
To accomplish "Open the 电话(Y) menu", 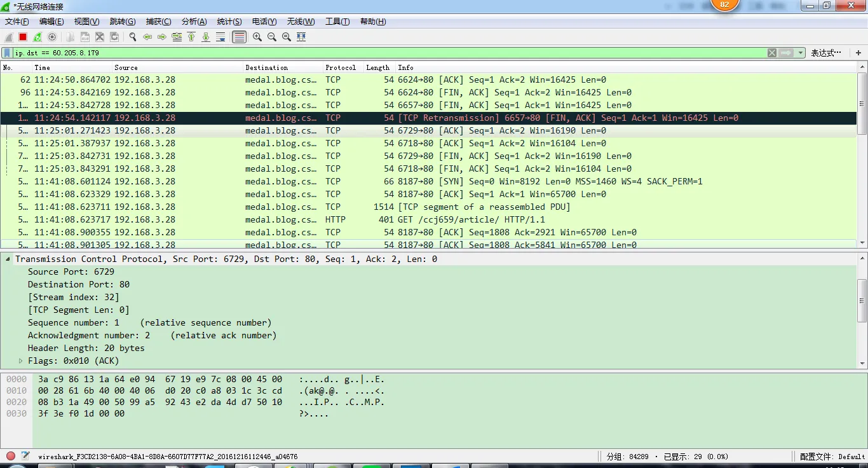I will (264, 22).
